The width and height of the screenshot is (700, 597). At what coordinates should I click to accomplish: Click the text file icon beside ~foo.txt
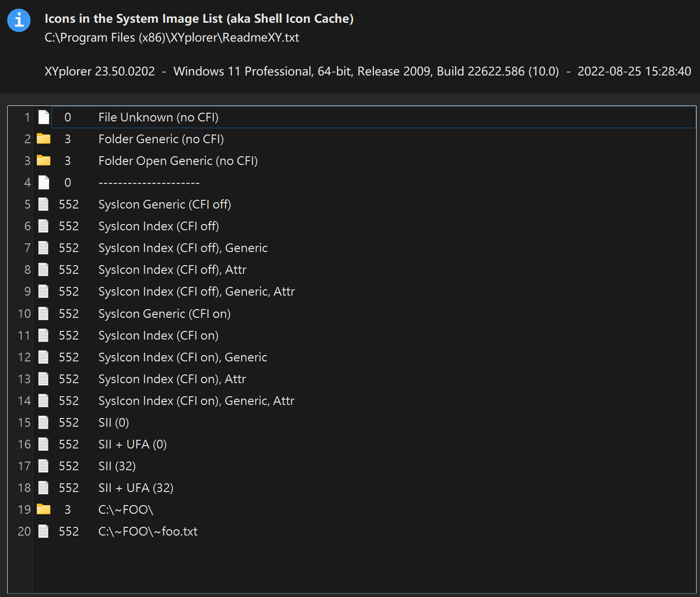(44, 531)
